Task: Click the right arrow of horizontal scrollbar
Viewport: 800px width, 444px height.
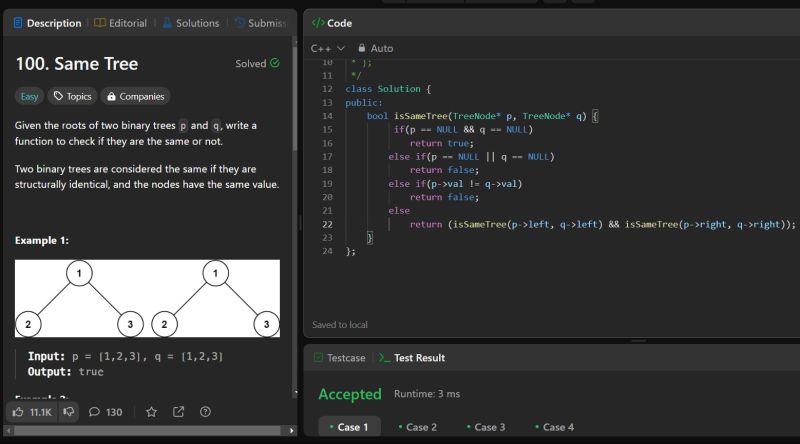Action: coord(291,431)
